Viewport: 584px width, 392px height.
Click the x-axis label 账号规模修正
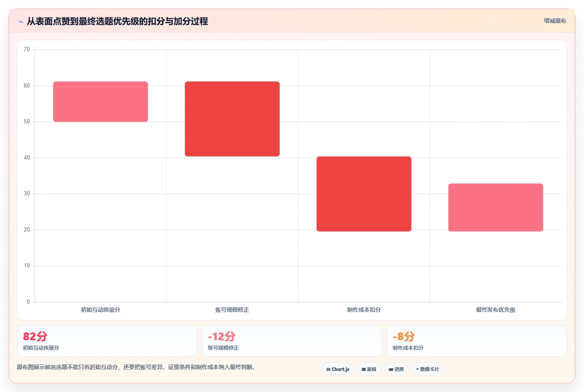coord(232,310)
